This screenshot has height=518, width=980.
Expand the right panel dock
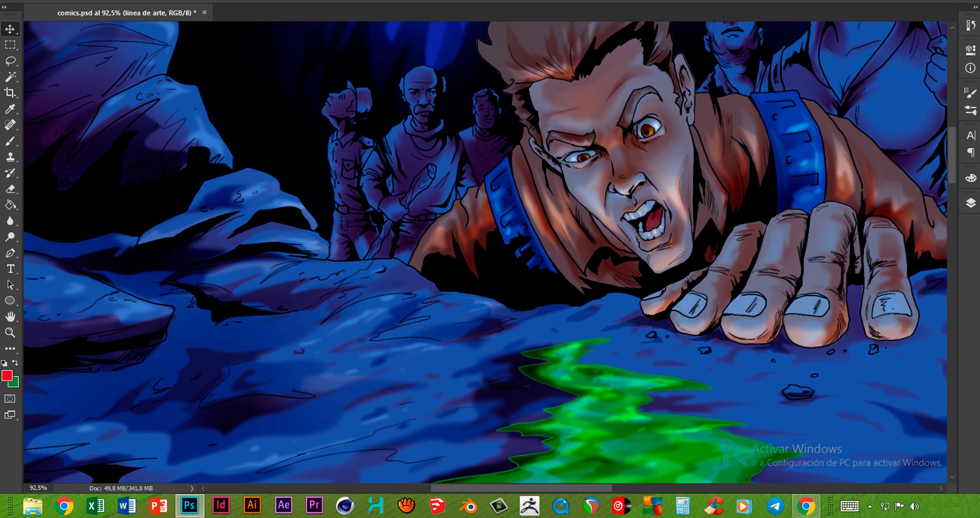click(975, 7)
